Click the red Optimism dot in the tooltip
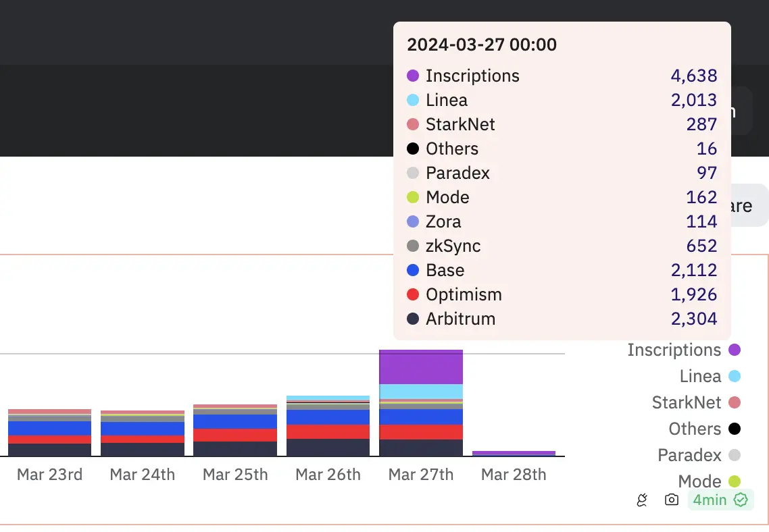 coord(413,294)
